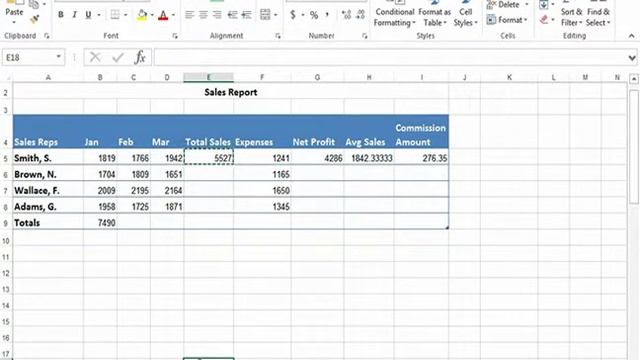The image size is (640, 360).
Task: Click the Clear eraser icon
Action: click(x=543, y=19)
